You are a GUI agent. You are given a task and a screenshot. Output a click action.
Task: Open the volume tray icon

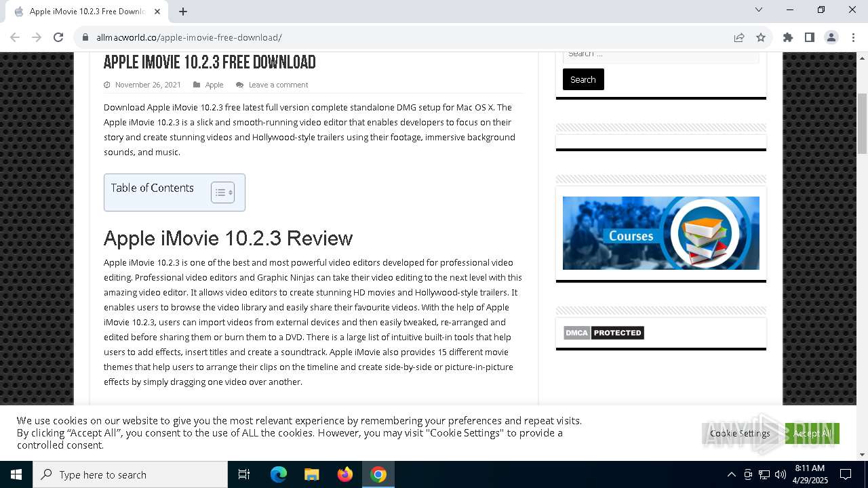(x=781, y=474)
